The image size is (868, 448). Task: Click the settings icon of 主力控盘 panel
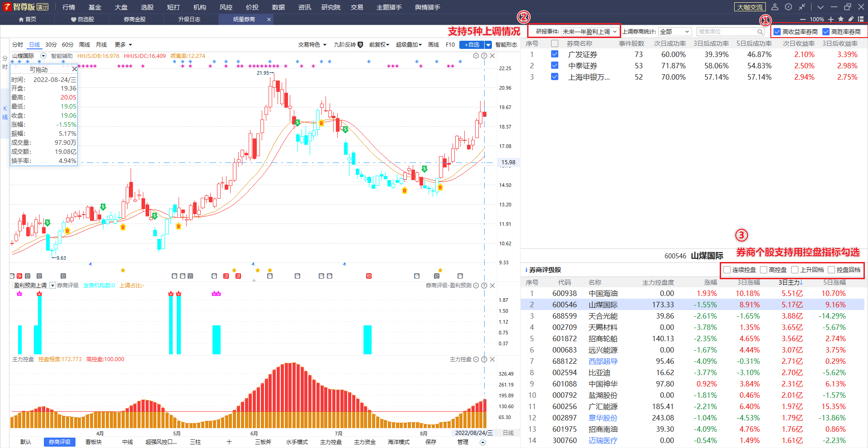tap(476, 359)
